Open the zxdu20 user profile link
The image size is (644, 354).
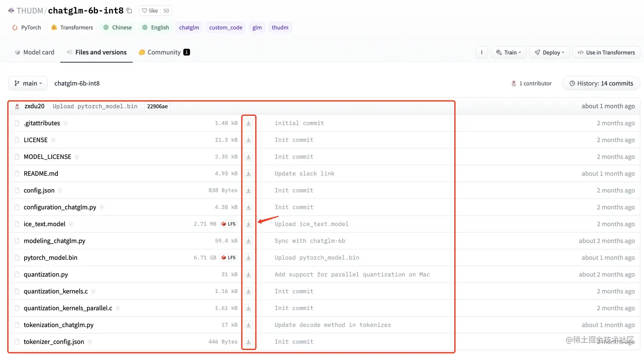[34, 106]
